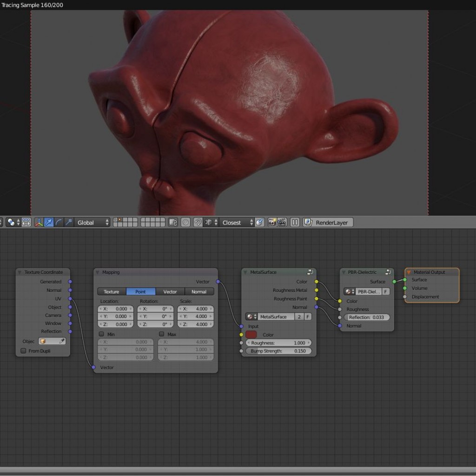The height and width of the screenshot is (476, 476).
Task: Click the 2 users count on MetalSurface datablock
Action: point(299,317)
